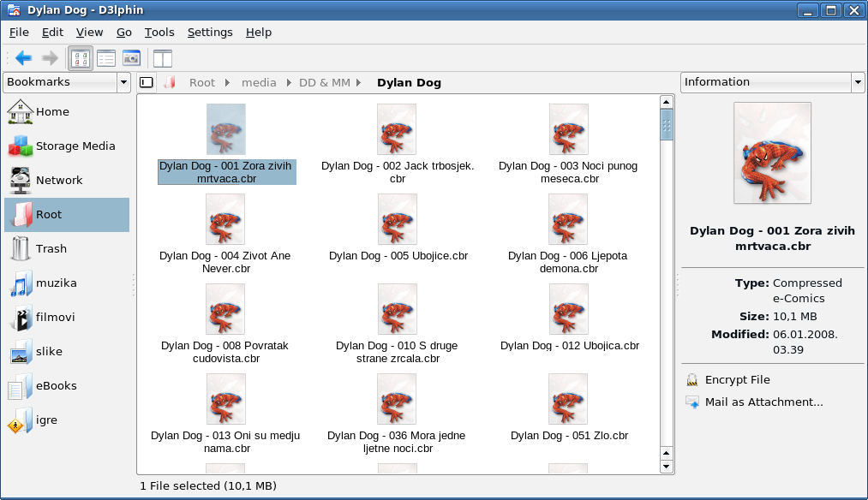Click bottom-most scroll down arrow of file list
This screenshot has width=868, height=500.
(667, 467)
